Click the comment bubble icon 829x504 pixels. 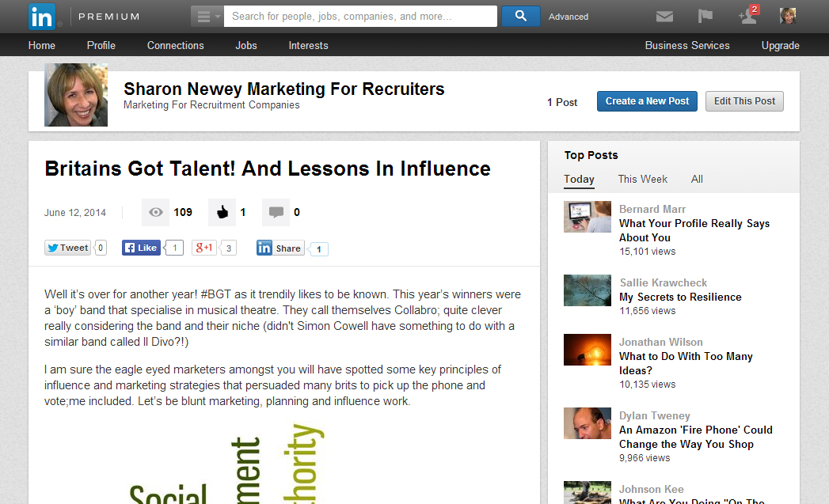point(276,212)
